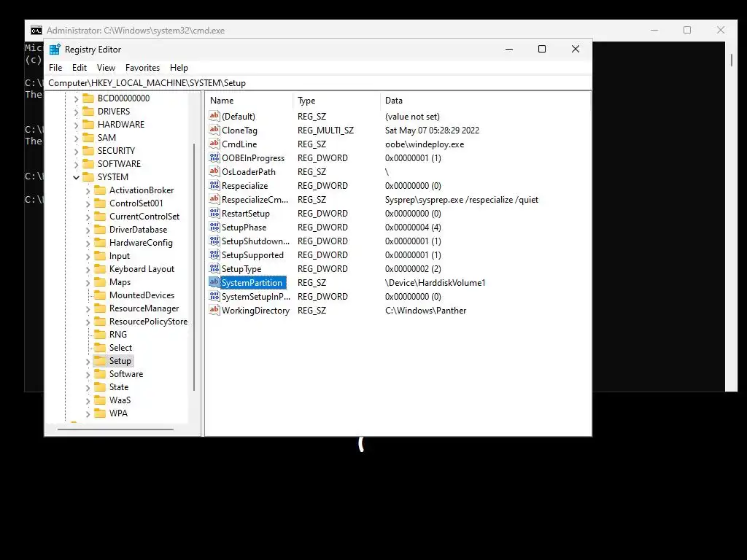
Task: Expand the BCD00000000 key
Action: point(76,98)
